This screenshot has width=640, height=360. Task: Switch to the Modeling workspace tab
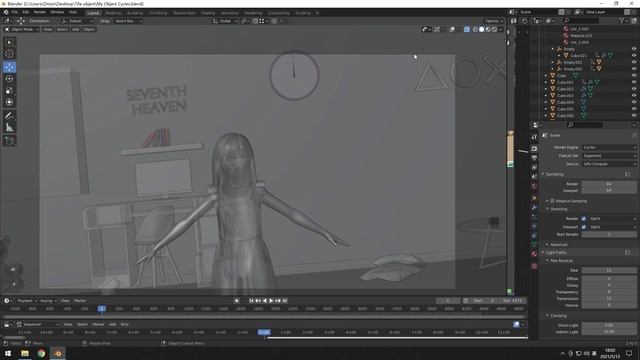click(113, 13)
